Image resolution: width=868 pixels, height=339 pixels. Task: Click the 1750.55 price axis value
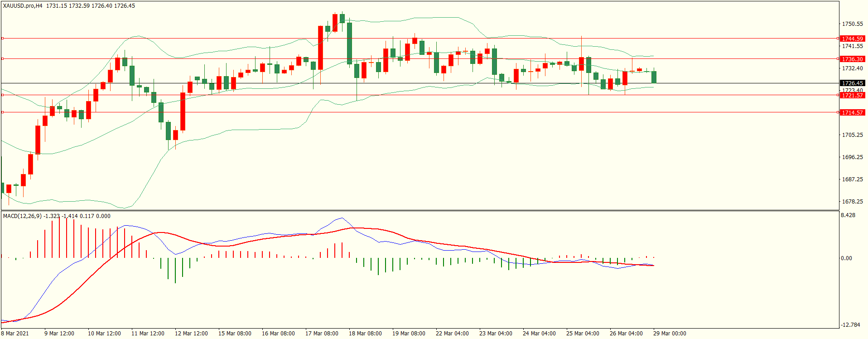tap(852, 24)
